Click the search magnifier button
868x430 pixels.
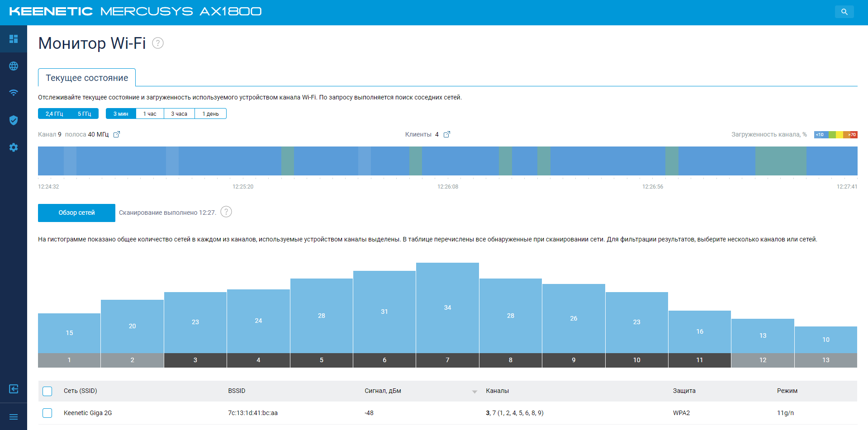click(844, 12)
